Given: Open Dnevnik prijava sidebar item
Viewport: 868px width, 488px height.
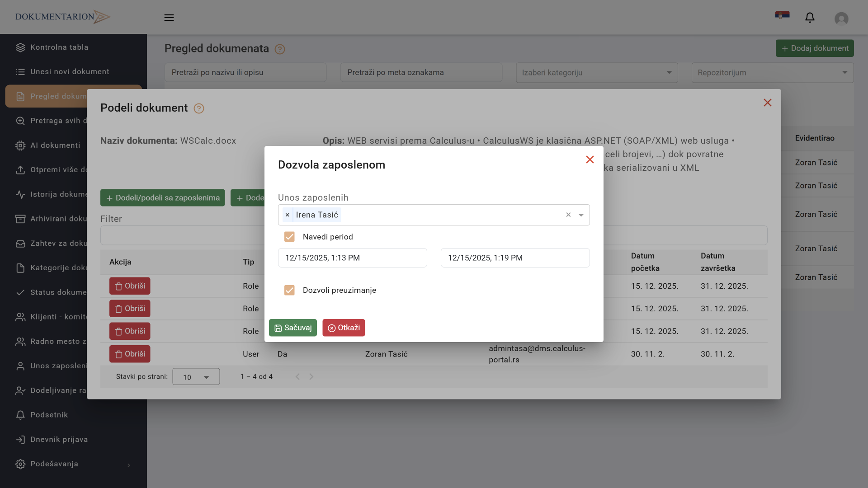Looking at the screenshot, I should click(x=59, y=440).
